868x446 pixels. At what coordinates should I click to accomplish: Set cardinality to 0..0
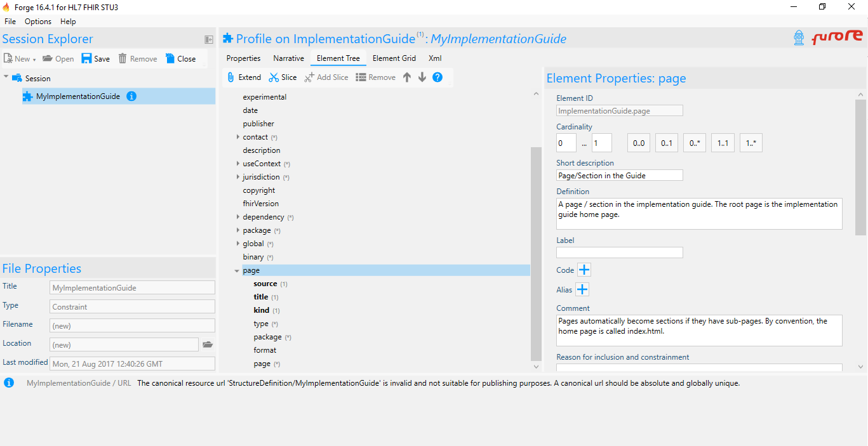coord(639,143)
